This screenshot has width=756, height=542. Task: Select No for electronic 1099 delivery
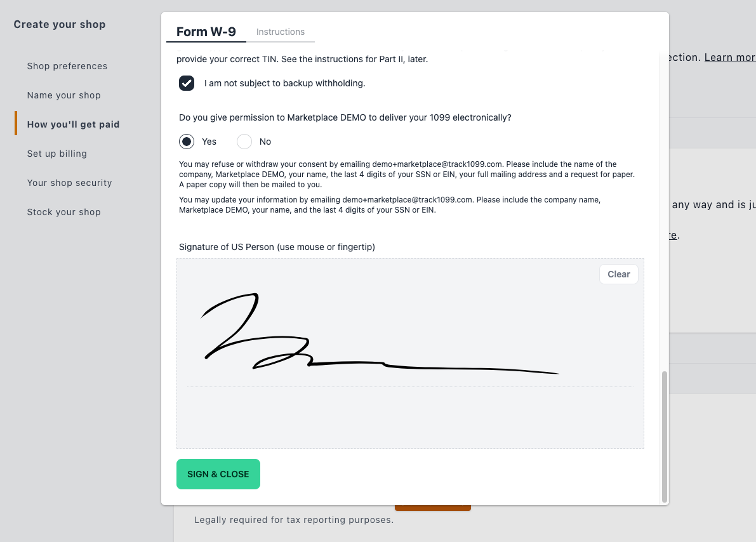[x=244, y=142]
